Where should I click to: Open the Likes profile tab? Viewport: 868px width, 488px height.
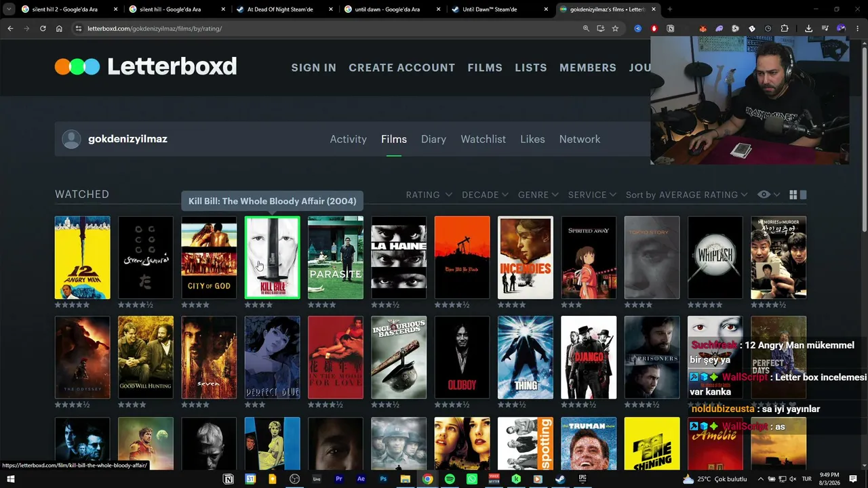pos(532,139)
